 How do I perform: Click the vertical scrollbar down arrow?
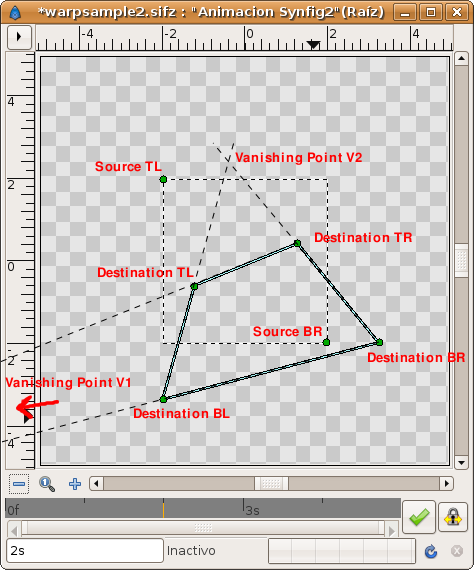tap(461, 463)
